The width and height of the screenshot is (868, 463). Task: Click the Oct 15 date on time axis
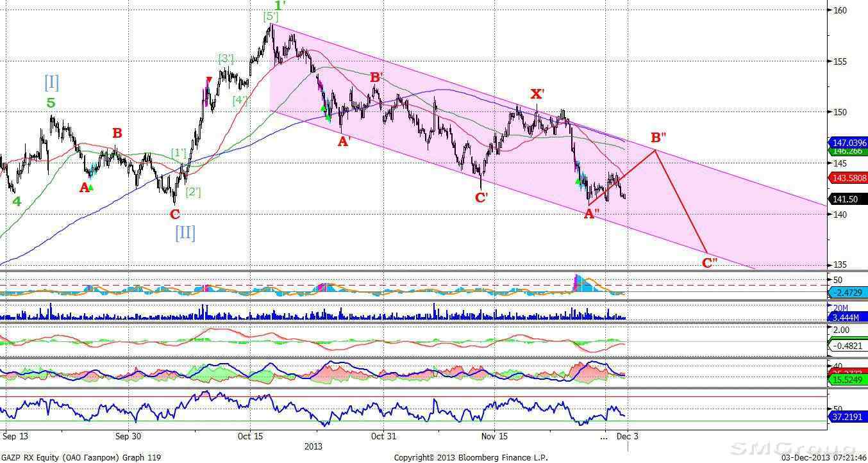click(x=250, y=437)
